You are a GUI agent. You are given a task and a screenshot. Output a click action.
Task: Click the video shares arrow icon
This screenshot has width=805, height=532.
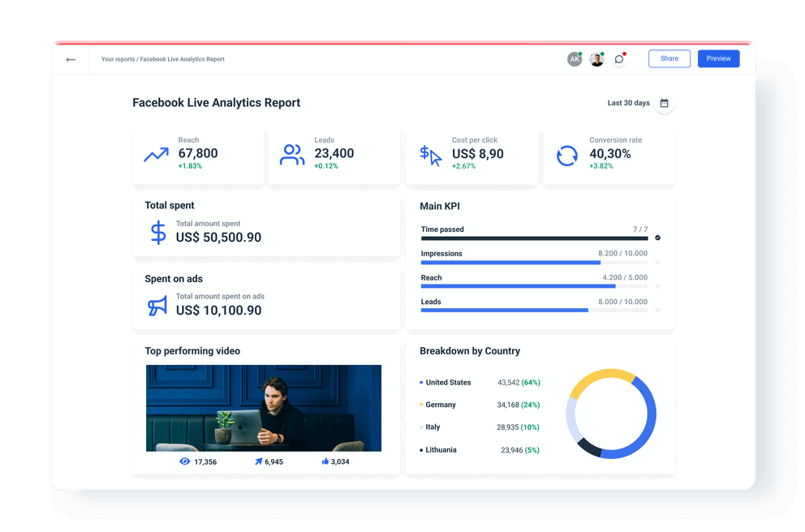click(x=259, y=461)
